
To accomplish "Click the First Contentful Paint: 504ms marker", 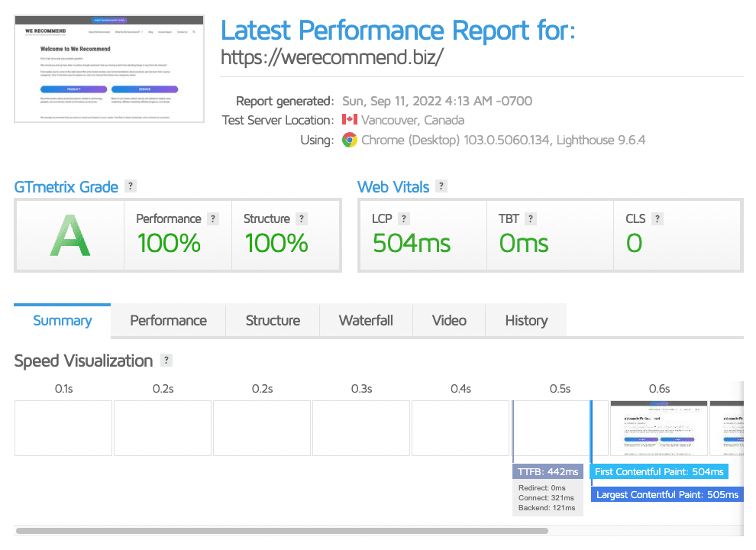I will click(659, 472).
